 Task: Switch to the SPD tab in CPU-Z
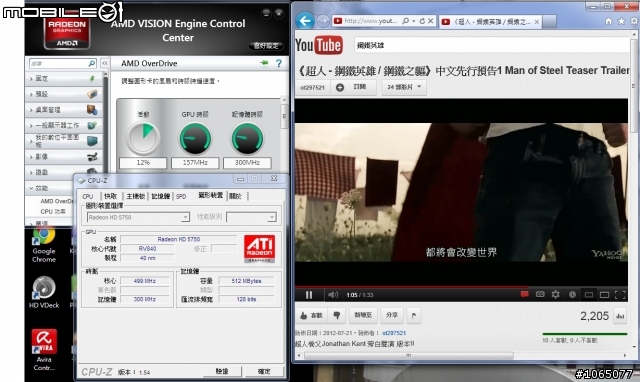coord(181,196)
